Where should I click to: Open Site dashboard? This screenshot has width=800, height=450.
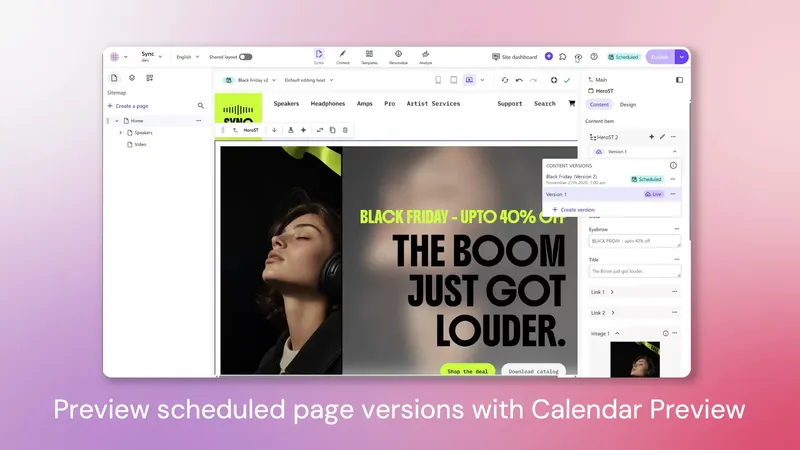[514, 57]
